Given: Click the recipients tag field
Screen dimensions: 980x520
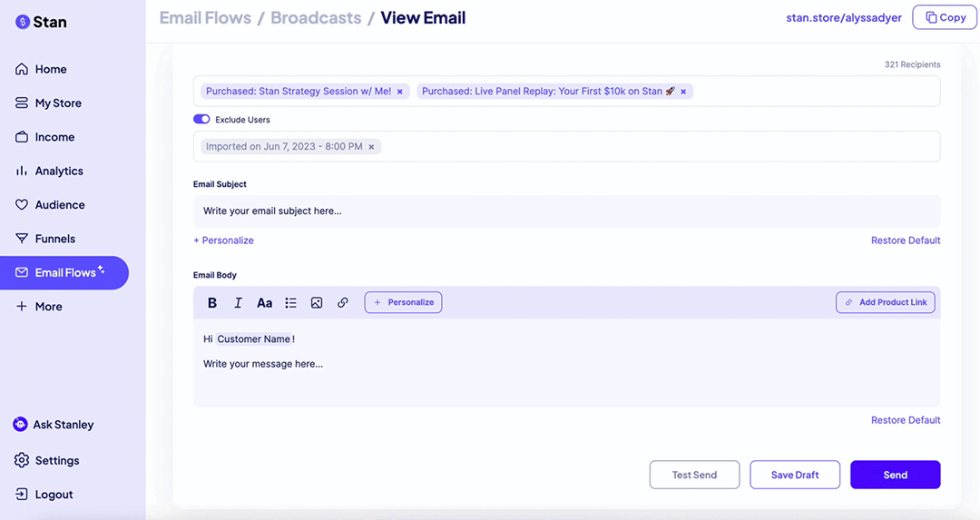Looking at the screenshot, I should [566, 92].
